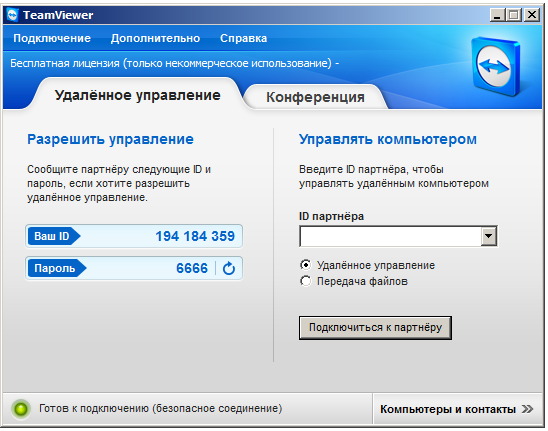Maximize the TeamViewer window

pyautogui.click(x=514, y=15)
